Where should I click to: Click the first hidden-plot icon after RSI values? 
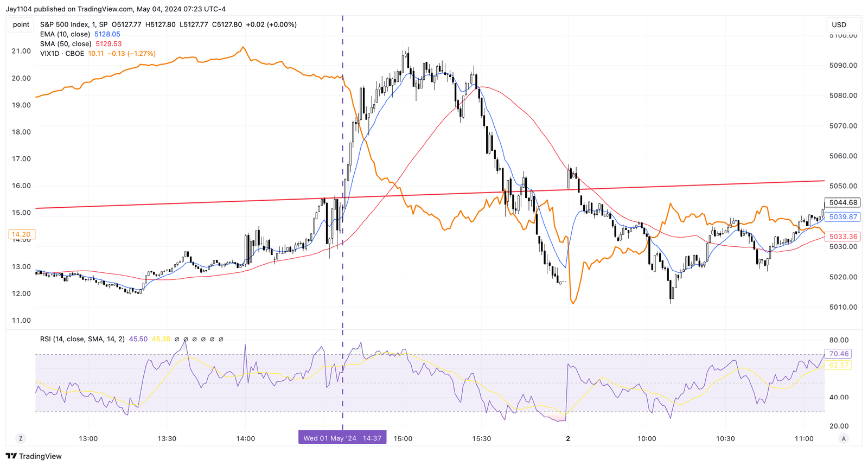coord(177,340)
